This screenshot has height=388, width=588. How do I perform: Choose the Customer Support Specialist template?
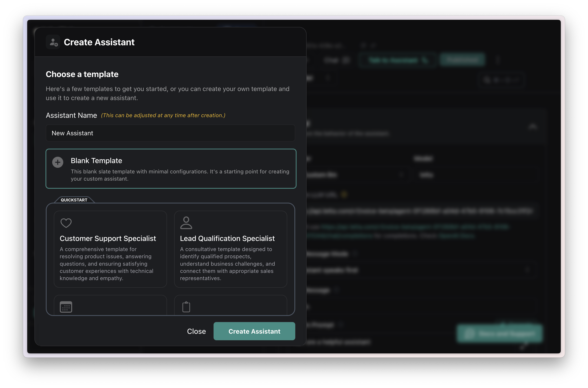pos(110,249)
